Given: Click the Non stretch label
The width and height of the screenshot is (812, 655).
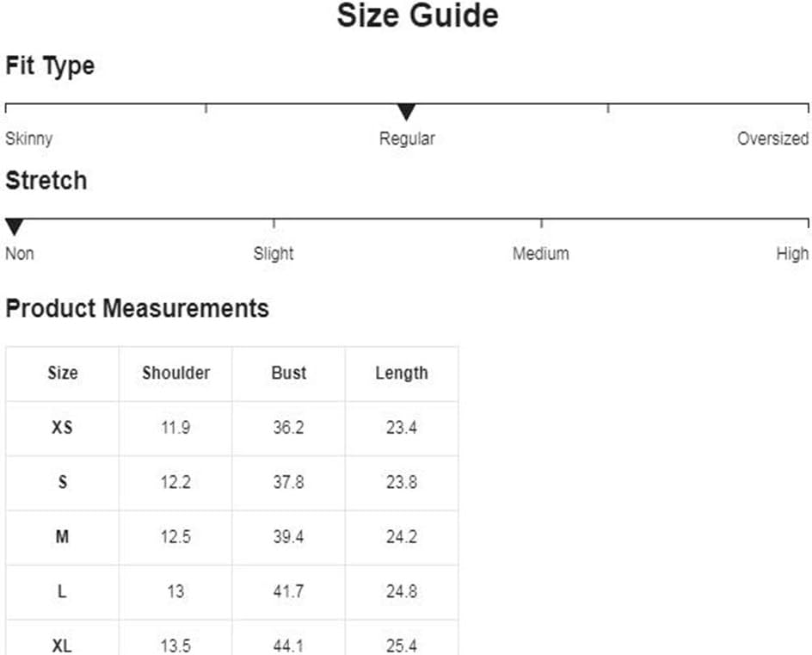Looking at the screenshot, I should [x=20, y=253].
